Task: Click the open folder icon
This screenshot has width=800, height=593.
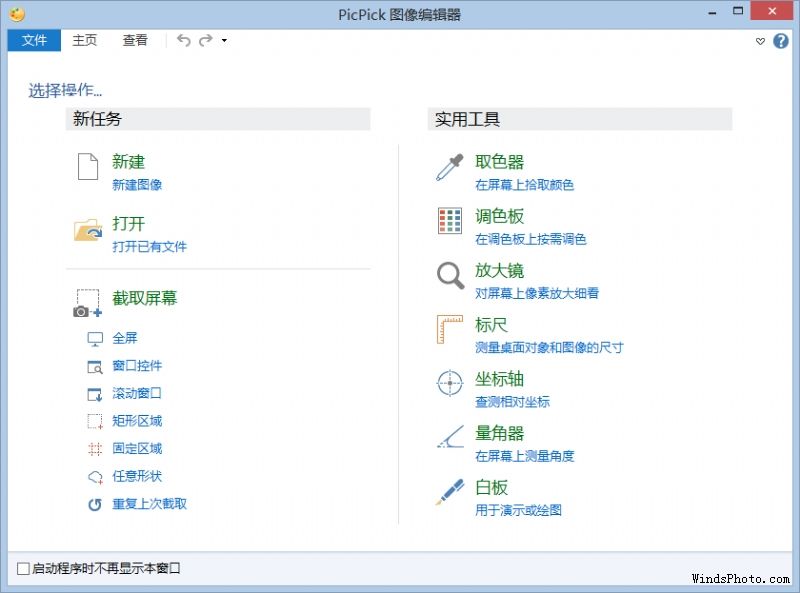Action: tap(88, 230)
